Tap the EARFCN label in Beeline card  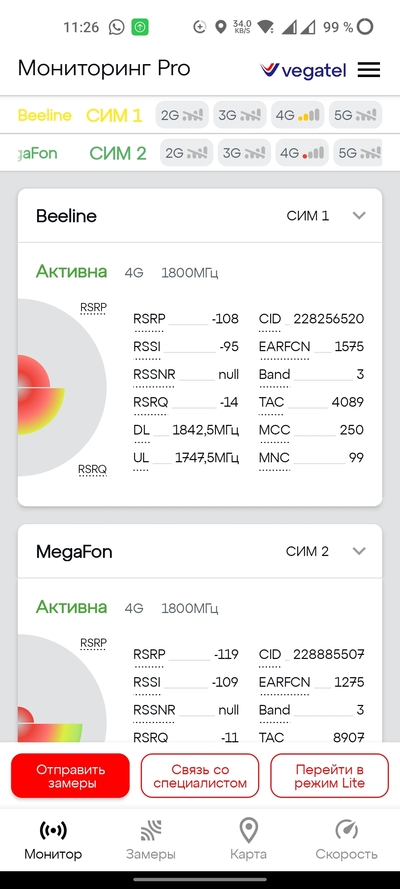pyautogui.click(x=284, y=346)
